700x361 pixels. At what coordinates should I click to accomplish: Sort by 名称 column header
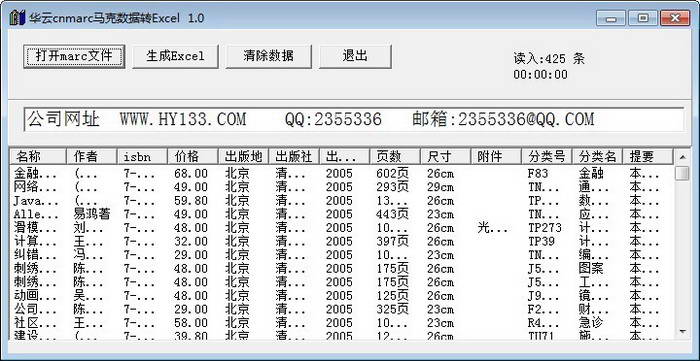pyautogui.click(x=38, y=157)
